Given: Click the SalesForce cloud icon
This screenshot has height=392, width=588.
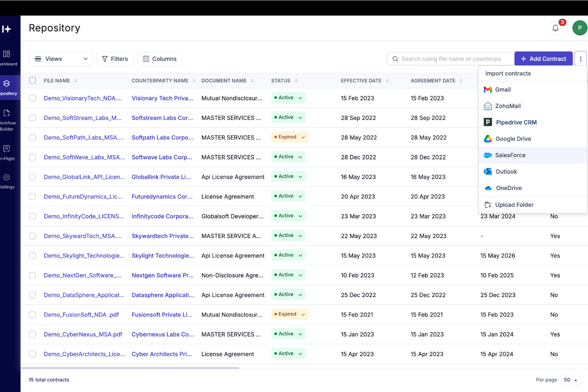Looking at the screenshot, I should (x=488, y=155).
